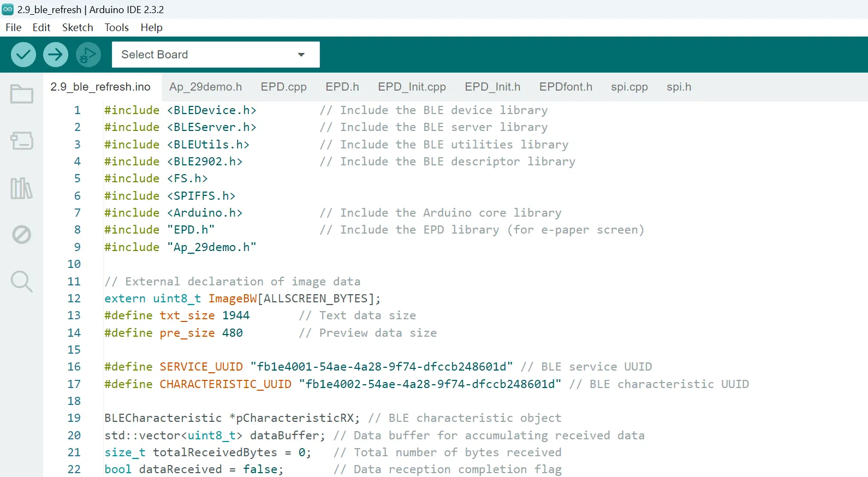The width and height of the screenshot is (868, 477).
Task: Open the Tools menu
Action: (117, 27)
